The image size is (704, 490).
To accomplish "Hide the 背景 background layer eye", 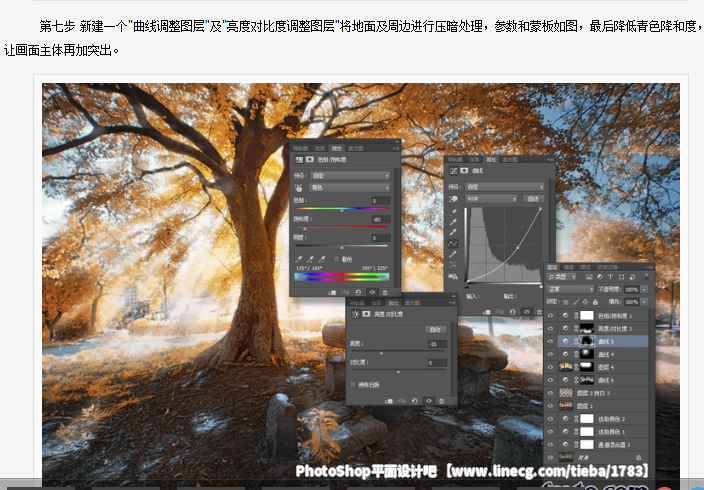I will (x=550, y=458).
